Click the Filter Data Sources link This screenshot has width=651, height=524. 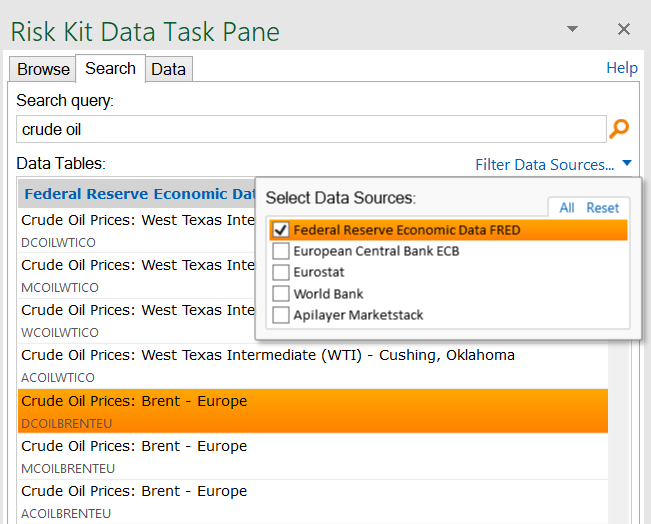coord(544,164)
